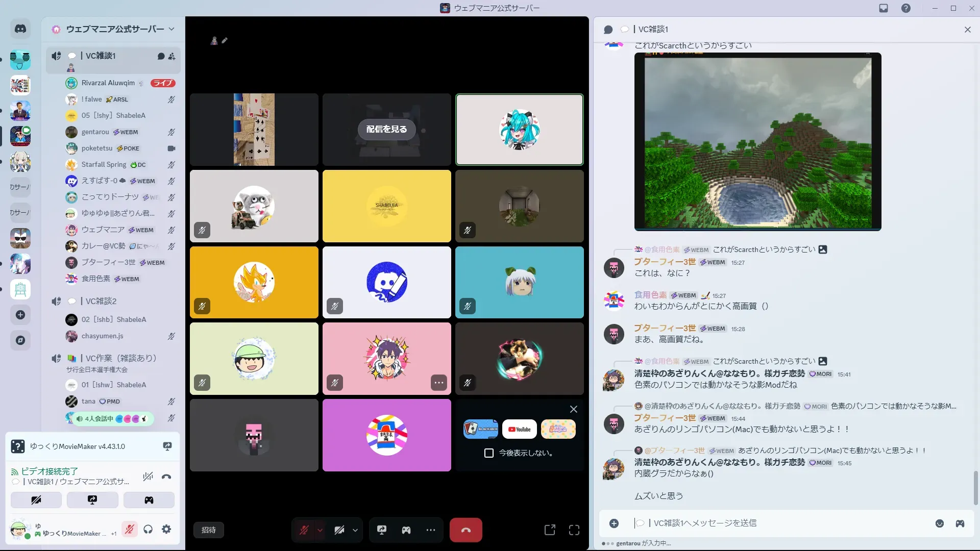Image resolution: width=980 pixels, height=551 pixels.
Task: Toggle deafen headphones icon in user panel
Action: [x=148, y=530]
